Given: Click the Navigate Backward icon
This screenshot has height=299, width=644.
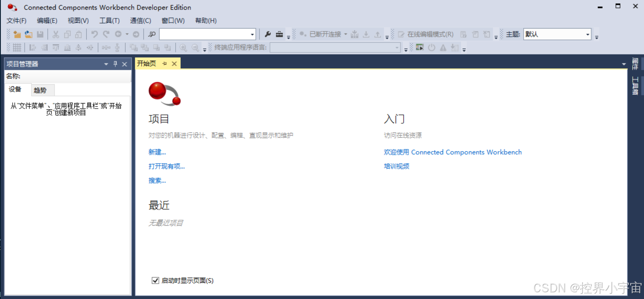Looking at the screenshot, I should coord(118,34).
